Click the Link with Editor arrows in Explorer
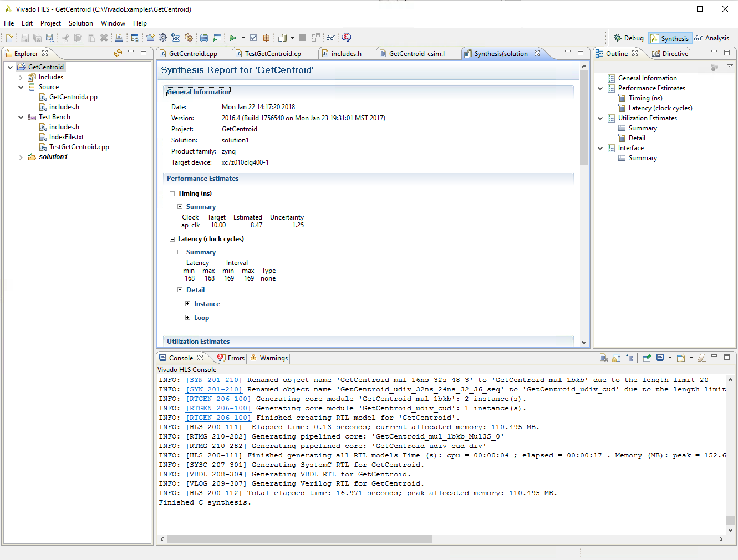Screen dimensions: 738x560 coord(118,53)
